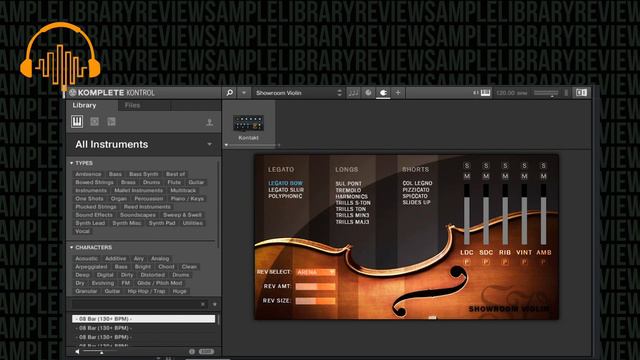640x360 pixels.
Task: Open the dropdown arrow next to search icon
Action: (x=244, y=93)
